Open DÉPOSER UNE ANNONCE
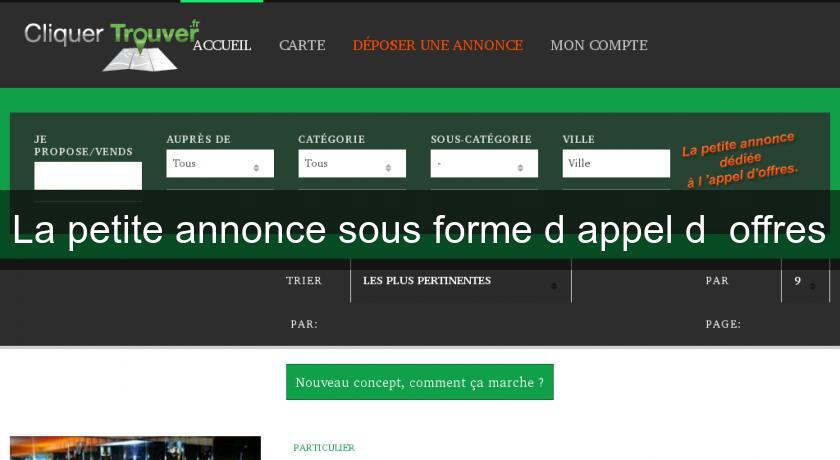This screenshot has height=460, width=840. click(438, 46)
